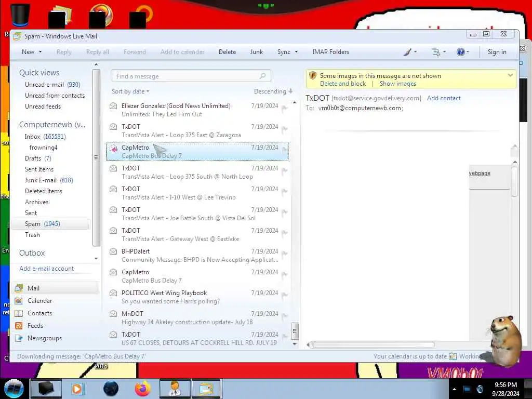Open the Mail section icon

19,288
